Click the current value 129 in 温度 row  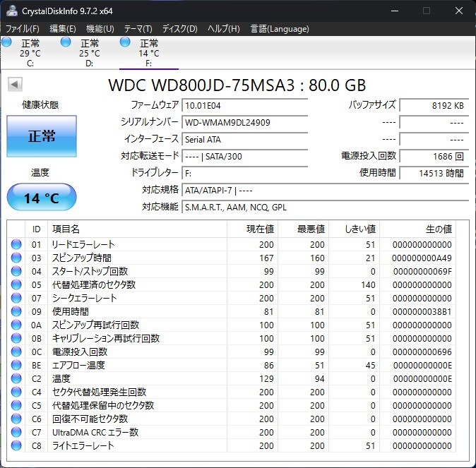(x=266, y=379)
